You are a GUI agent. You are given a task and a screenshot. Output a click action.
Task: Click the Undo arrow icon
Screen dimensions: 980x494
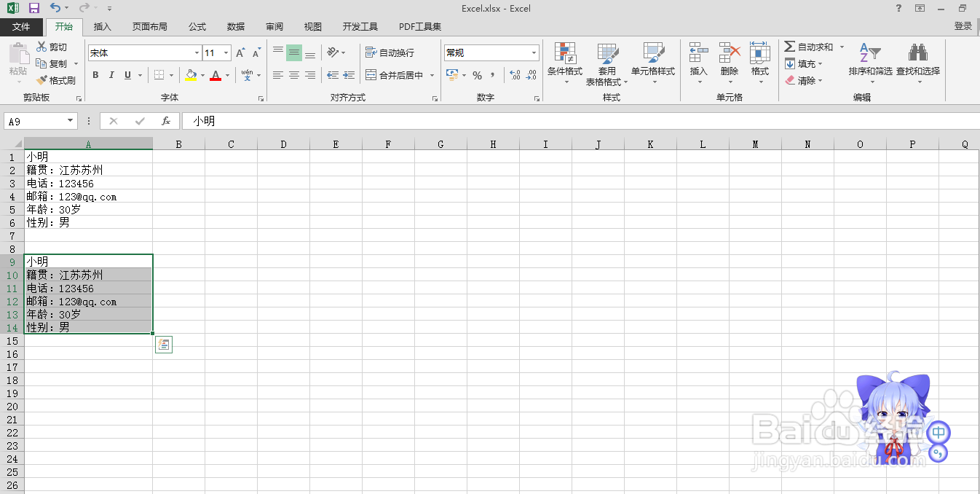pyautogui.click(x=56, y=8)
